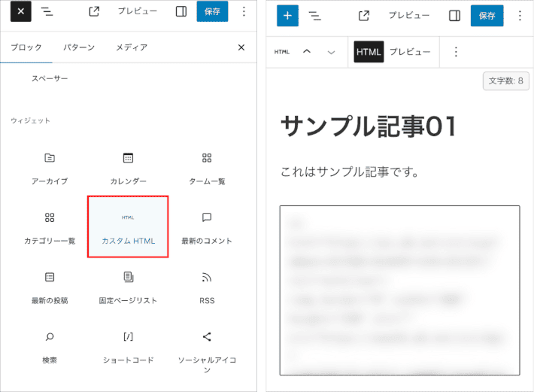Add the 検索 block
Screen dimensions: 534x392
tap(50, 347)
